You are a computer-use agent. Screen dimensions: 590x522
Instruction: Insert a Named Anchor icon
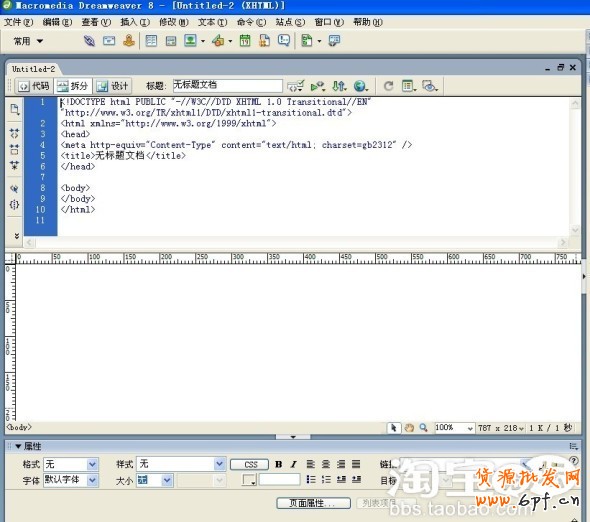tap(129, 41)
